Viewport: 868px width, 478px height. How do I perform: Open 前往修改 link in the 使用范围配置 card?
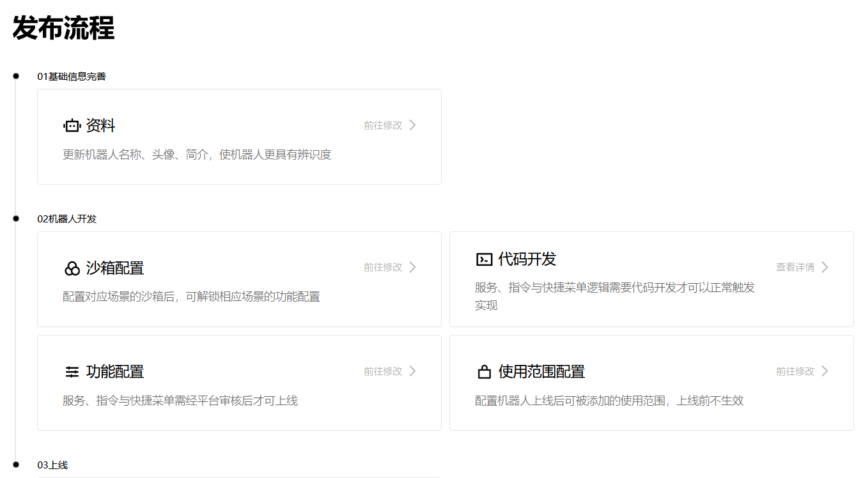[x=795, y=371]
